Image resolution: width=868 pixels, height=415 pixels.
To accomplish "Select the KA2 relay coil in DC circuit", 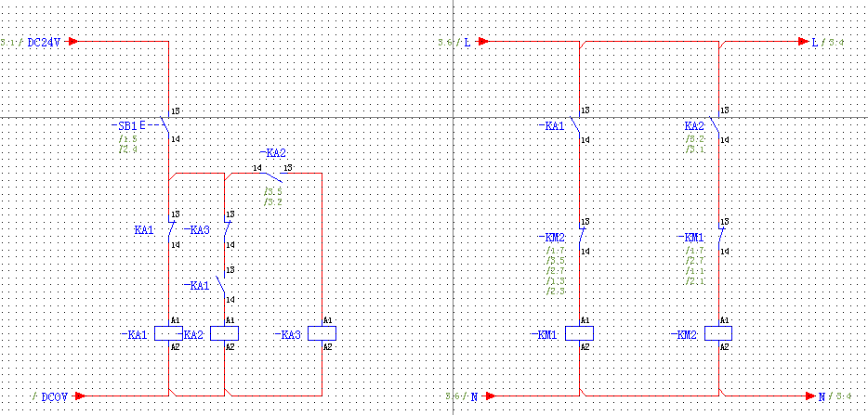I will tap(225, 333).
